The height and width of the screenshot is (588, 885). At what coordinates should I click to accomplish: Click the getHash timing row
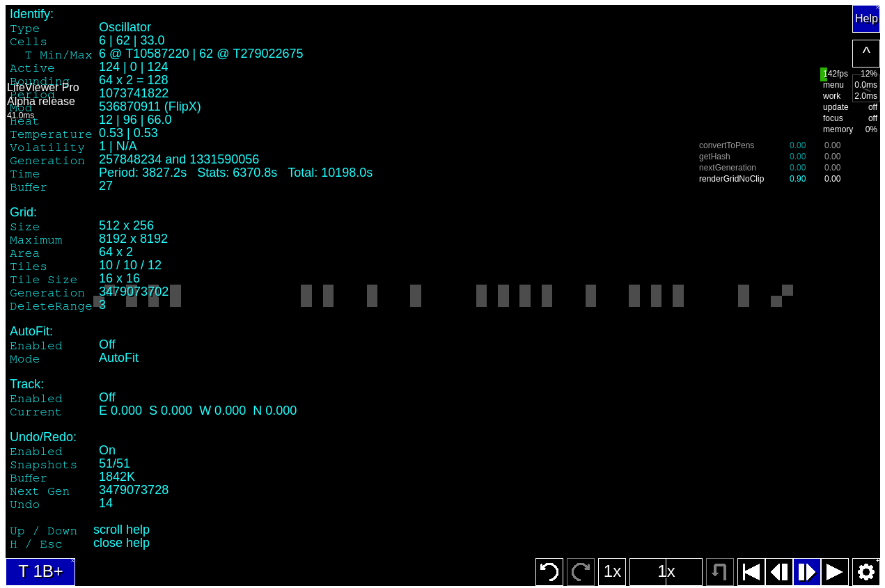click(770, 157)
